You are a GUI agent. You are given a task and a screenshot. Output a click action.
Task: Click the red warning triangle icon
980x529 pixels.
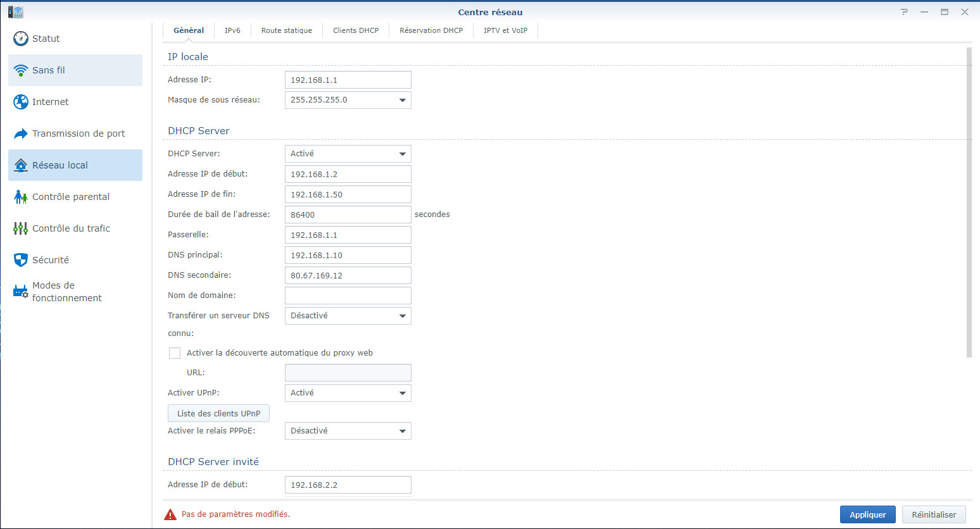(x=170, y=514)
